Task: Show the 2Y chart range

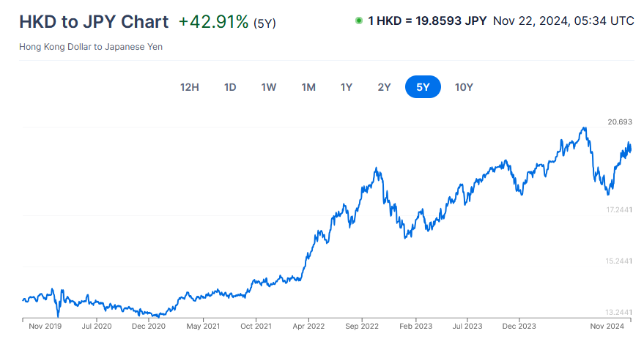Action: point(385,87)
